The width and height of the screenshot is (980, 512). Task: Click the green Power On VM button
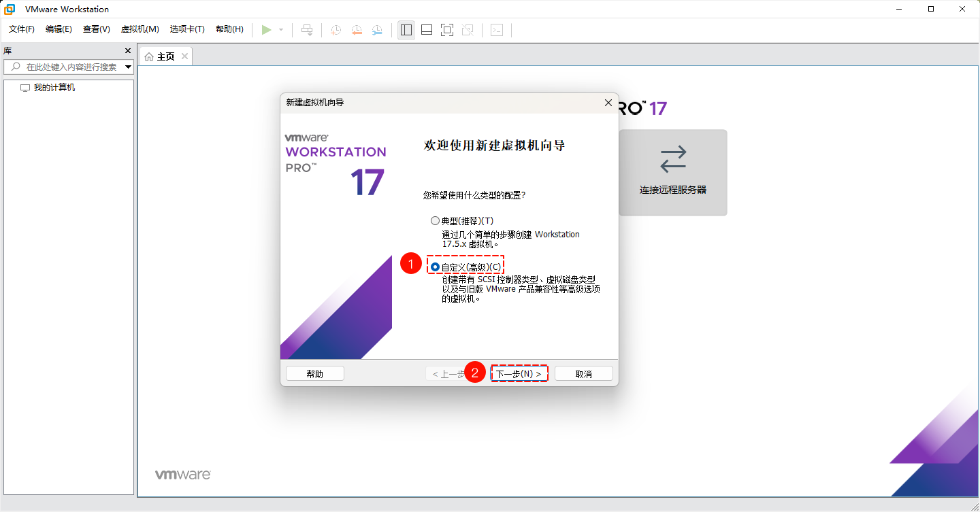click(267, 29)
